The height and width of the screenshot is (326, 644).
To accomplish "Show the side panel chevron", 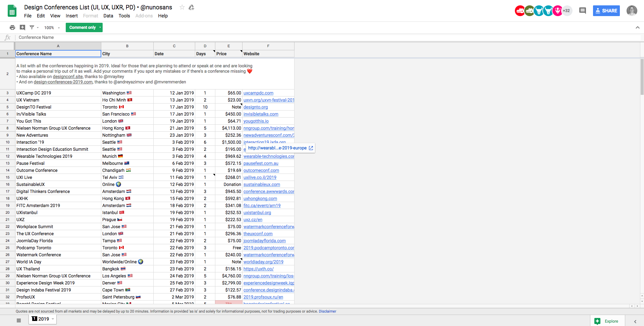I will click(635, 321).
